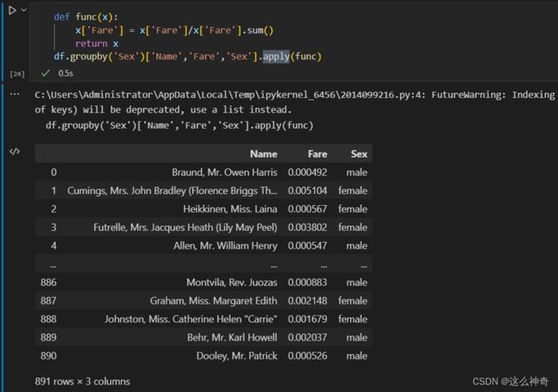Viewport: 558px width, 392px height.
Task: Click the 0.5s execution time
Action: pos(65,73)
